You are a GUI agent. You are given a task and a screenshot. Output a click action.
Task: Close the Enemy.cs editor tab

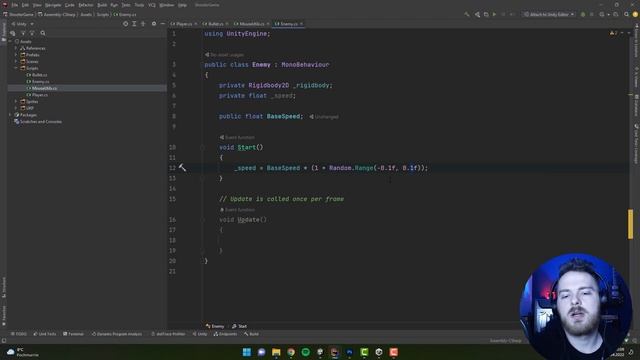click(x=302, y=24)
